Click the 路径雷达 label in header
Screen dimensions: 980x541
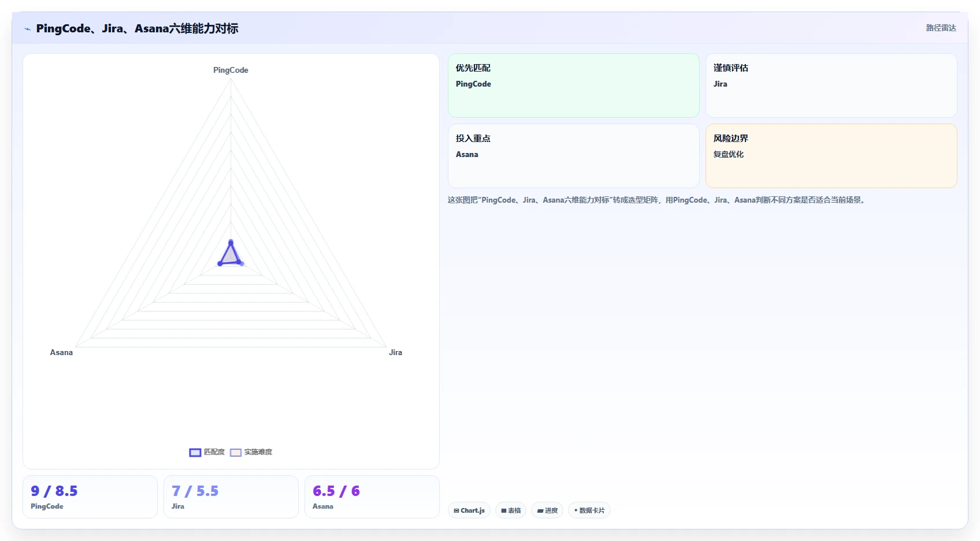941,28
